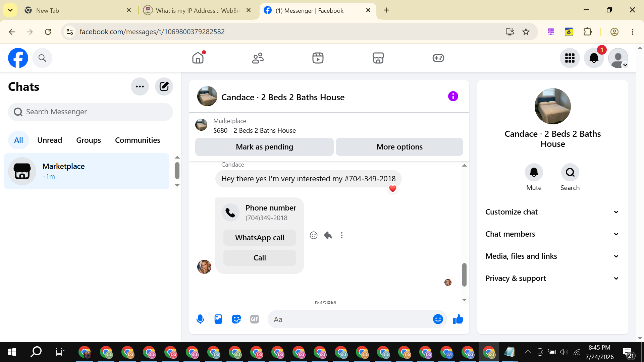Close the New Tab browser tab
This screenshot has width=644, height=362.
pyautogui.click(x=129, y=10)
